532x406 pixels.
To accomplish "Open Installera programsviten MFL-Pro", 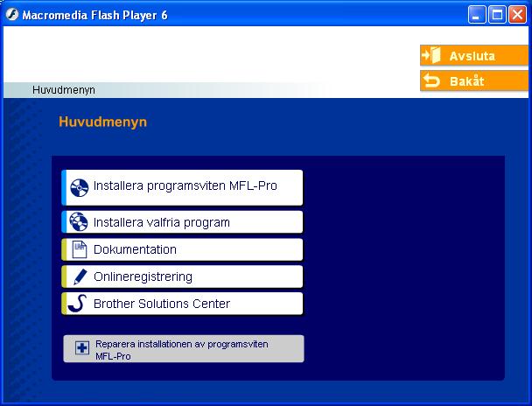I will tap(182, 187).
